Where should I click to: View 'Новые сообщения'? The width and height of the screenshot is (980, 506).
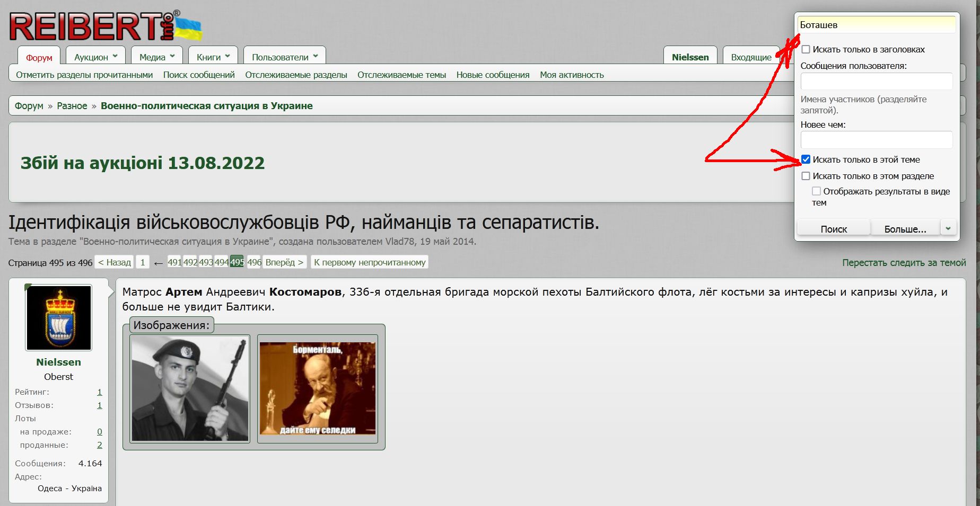pos(493,75)
